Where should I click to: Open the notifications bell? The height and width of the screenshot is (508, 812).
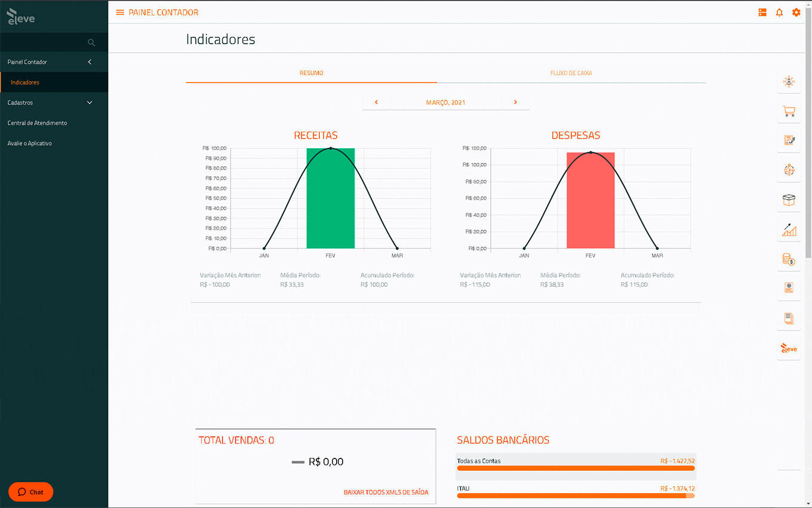click(x=779, y=13)
